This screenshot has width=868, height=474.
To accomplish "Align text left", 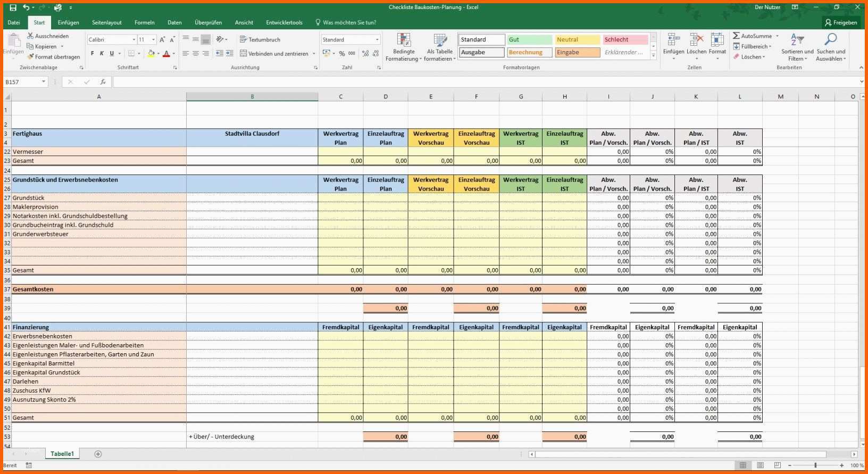I will coord(186,53).
